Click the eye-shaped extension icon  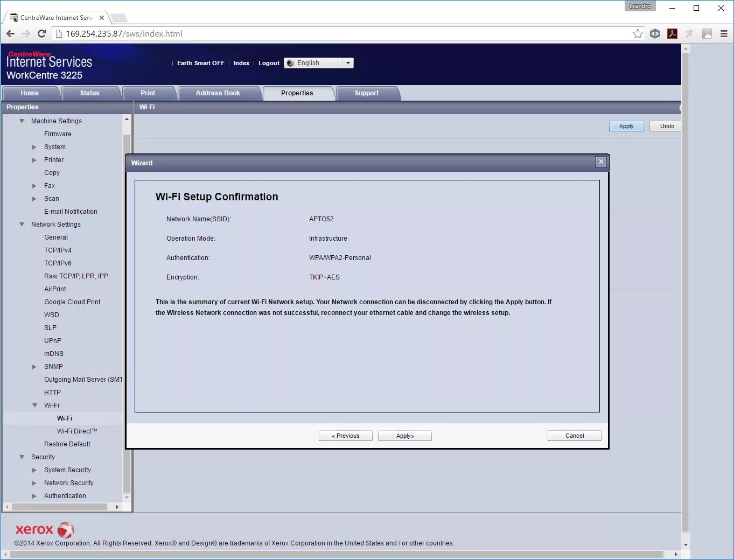[x=655, y=34]
